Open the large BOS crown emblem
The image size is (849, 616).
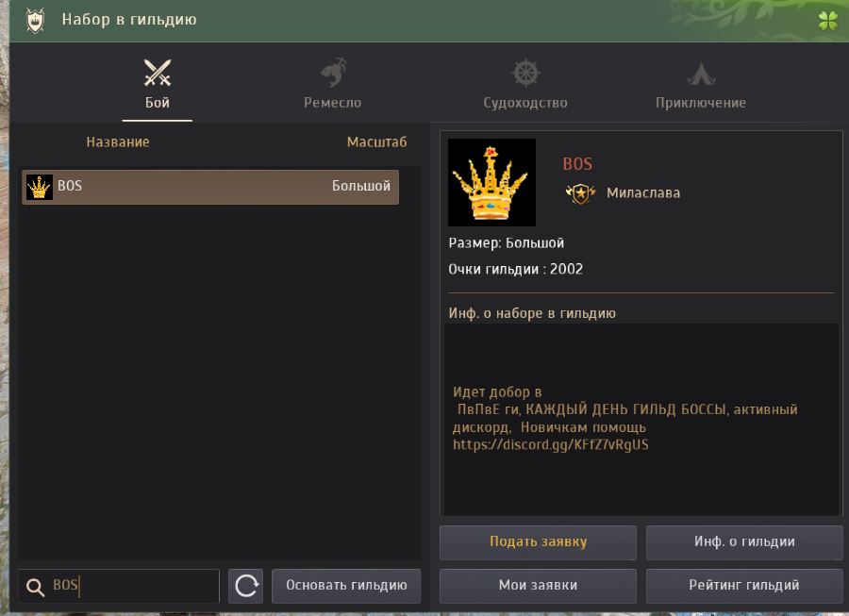click(x=491, y=182)
